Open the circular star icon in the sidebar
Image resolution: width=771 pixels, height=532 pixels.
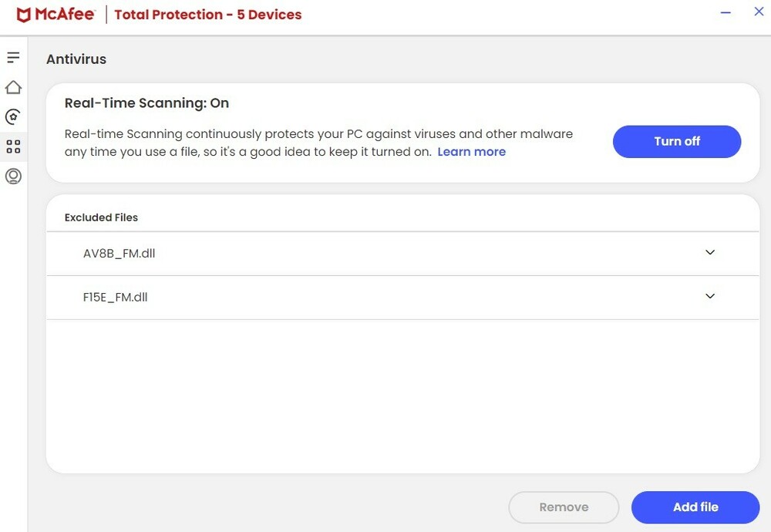point(13,116)
